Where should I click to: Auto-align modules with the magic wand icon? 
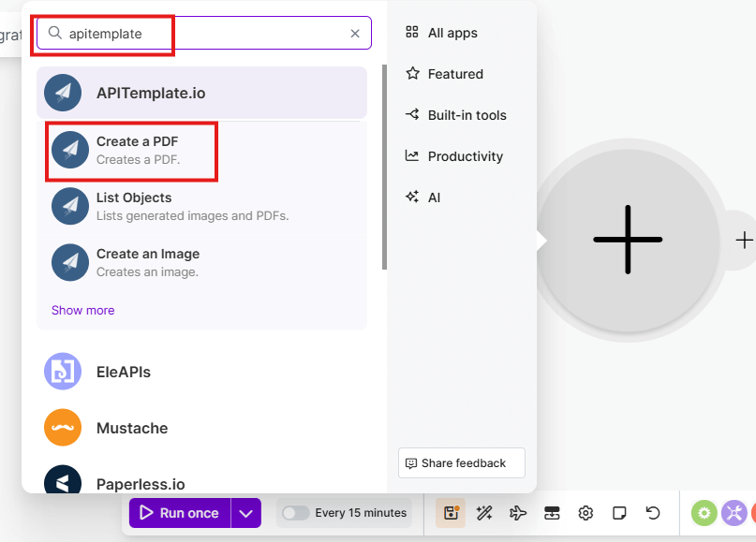[484, 513]
